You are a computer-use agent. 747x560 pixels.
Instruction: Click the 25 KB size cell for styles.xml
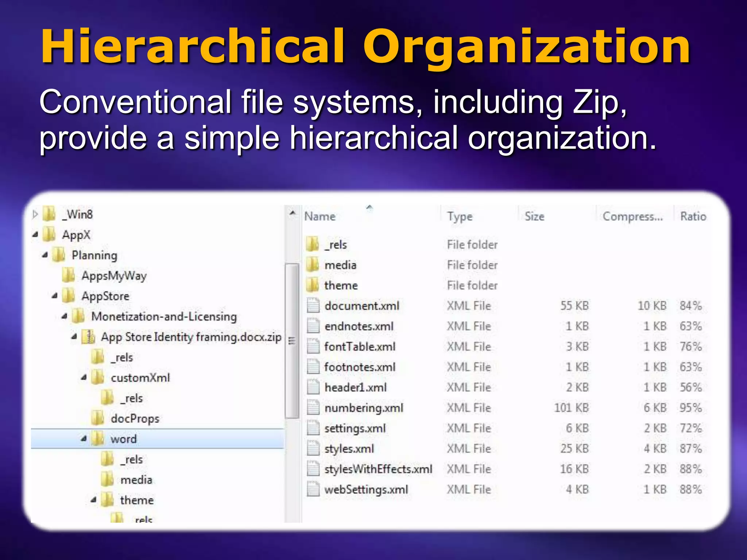(x=574, y=448)
